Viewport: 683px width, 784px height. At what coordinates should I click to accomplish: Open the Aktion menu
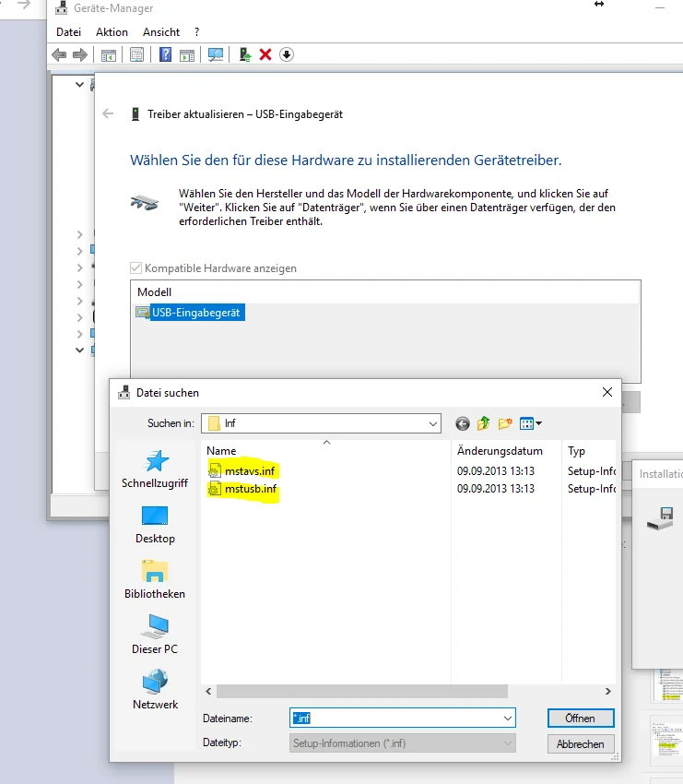pyautogui.click(x=112, y=32)
